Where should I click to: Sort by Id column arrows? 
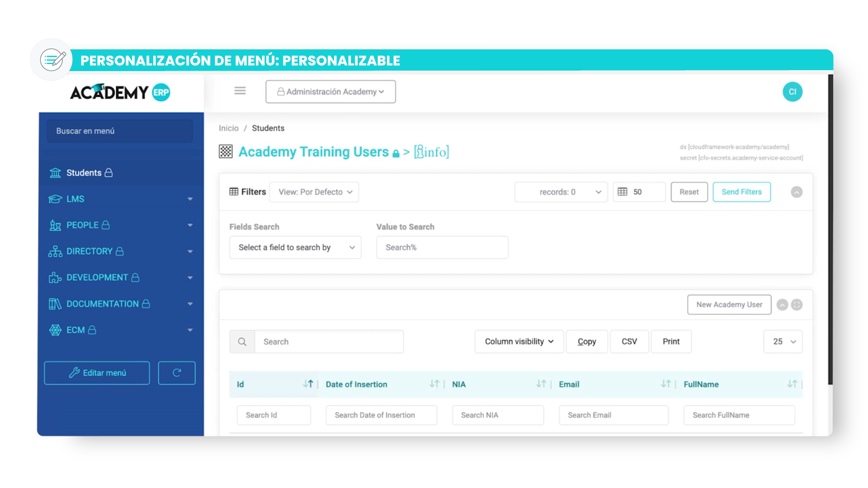308,384
